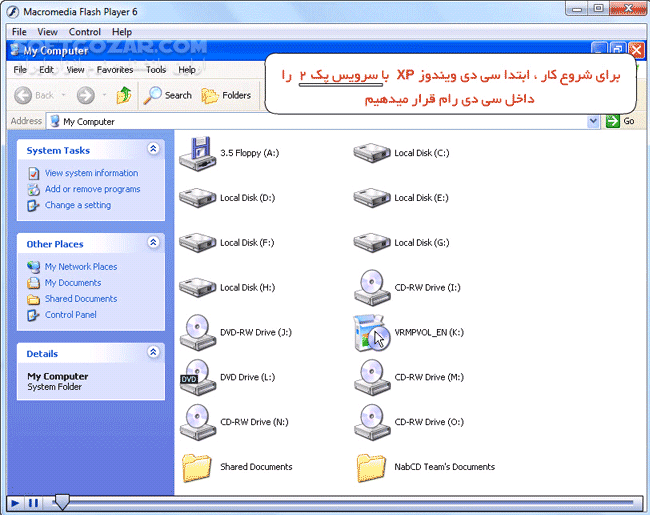Open the 3.5 Floppy (A:) drive icon
650x515 pixels.
[x=198, y=153]
